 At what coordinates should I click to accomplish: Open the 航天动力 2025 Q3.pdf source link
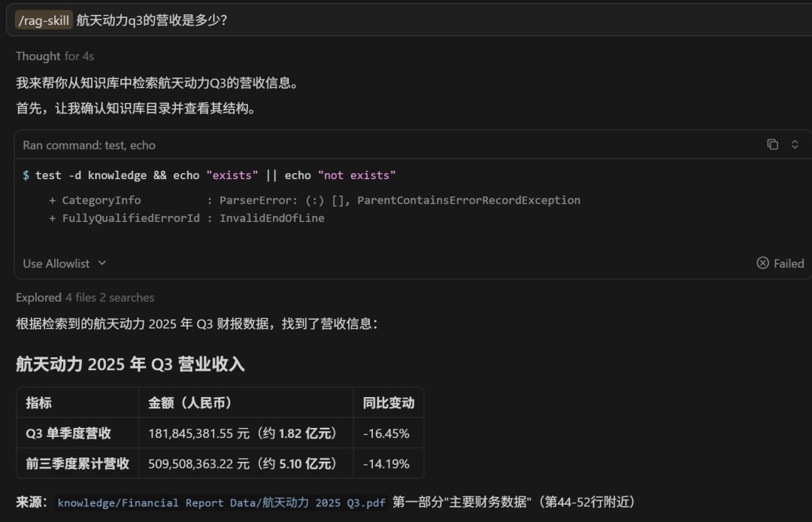click(x=221, y=502)
